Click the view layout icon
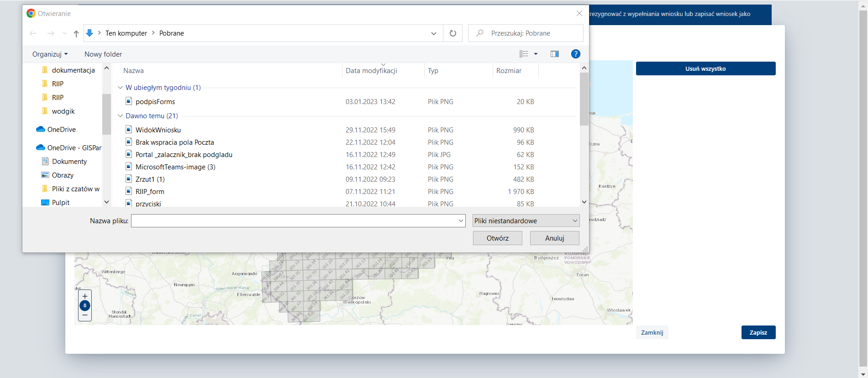The width and height of the screenshot is (868, 378). pyautogui.click(x=524, y=54)
